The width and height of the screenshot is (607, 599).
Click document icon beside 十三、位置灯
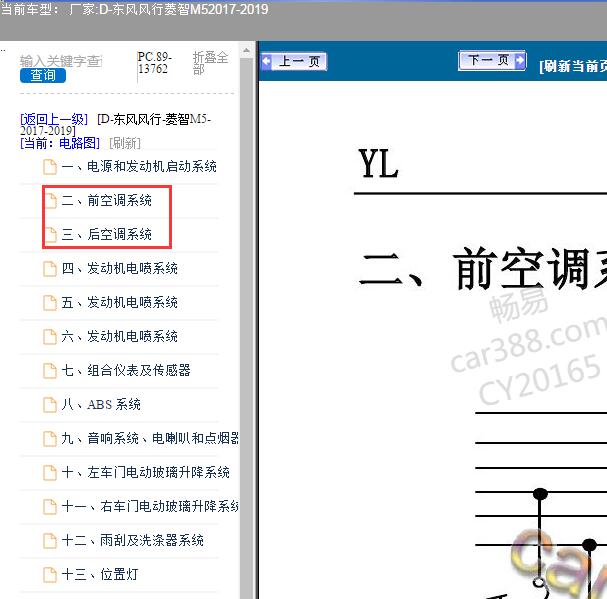click(50, 575)
